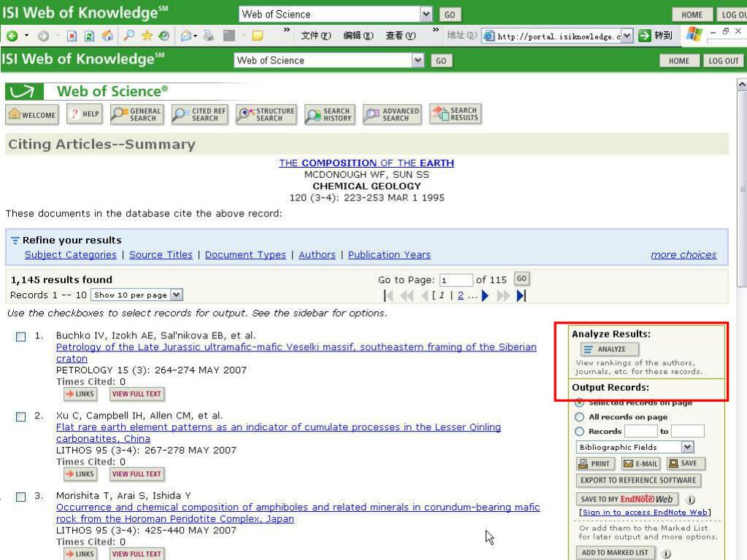Click Export to Reference Software button
Screen dimensions: 747x560
(638, 481)
